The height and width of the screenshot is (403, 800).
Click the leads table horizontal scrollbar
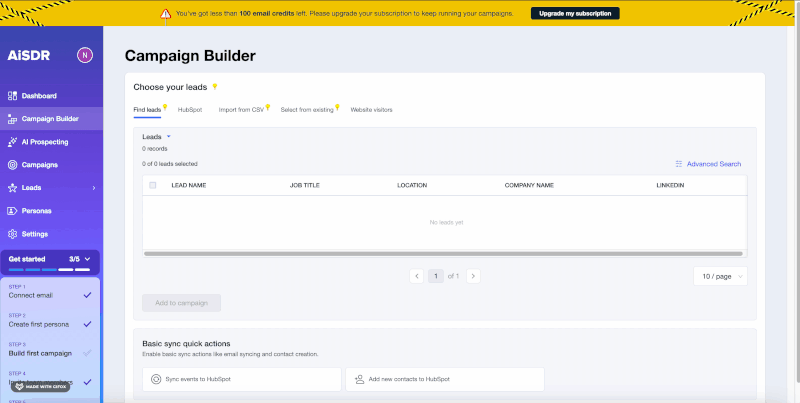[443, 254]
